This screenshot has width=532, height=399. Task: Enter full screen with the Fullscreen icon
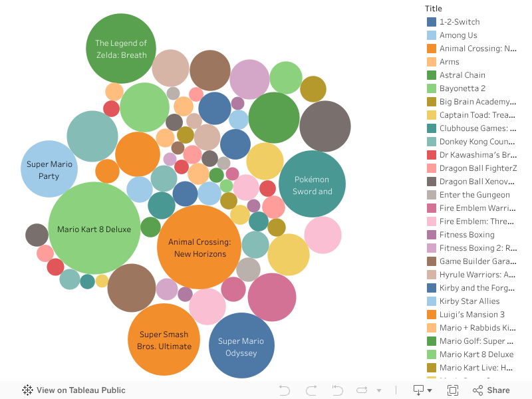click(x=453, y=390)
